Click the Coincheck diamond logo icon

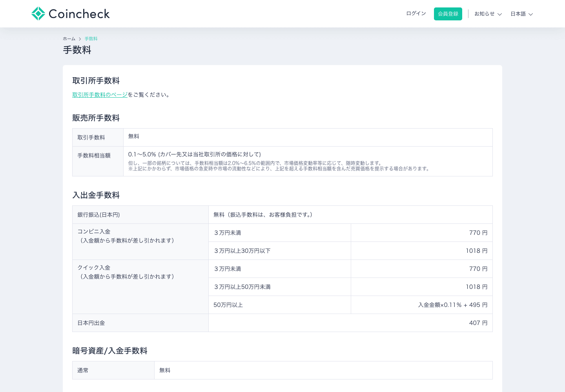click(38, 14)
